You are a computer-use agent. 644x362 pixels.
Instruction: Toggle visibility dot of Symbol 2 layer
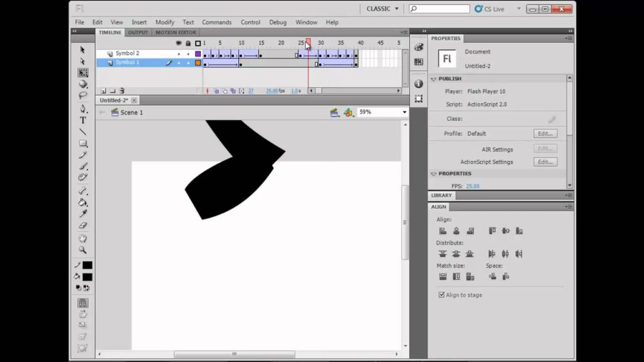pyautogui.click(x=179, y=54)
